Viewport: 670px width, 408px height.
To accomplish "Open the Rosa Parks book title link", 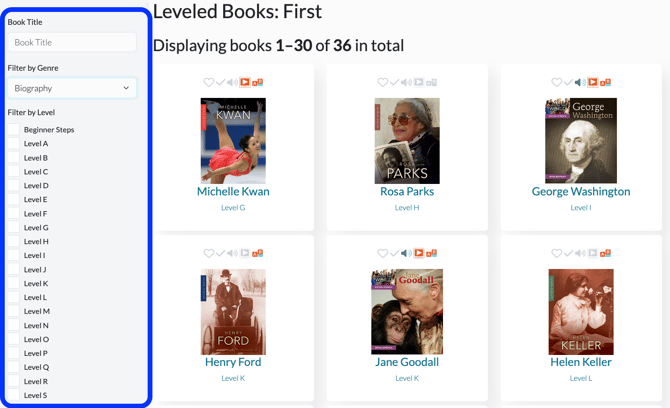I will coord(407,192).
